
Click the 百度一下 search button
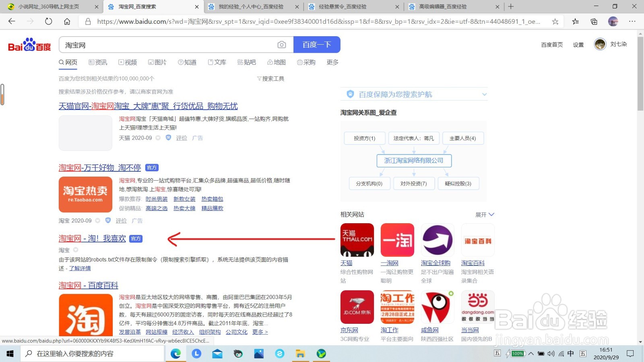point(317,45)
